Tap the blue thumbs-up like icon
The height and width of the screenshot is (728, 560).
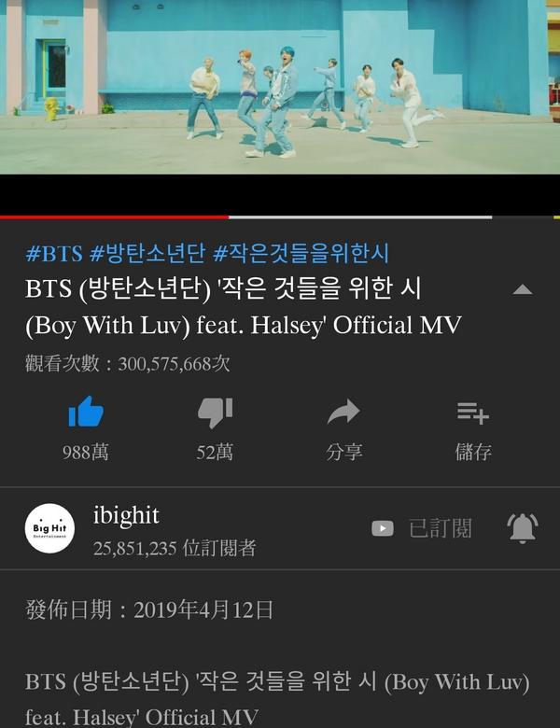click(x=86, y=412)
